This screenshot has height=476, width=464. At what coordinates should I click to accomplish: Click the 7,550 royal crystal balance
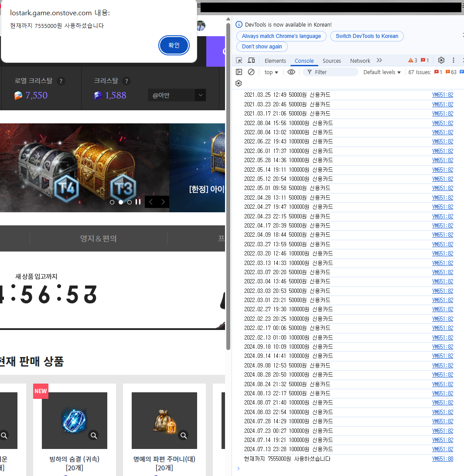[37, 95]
